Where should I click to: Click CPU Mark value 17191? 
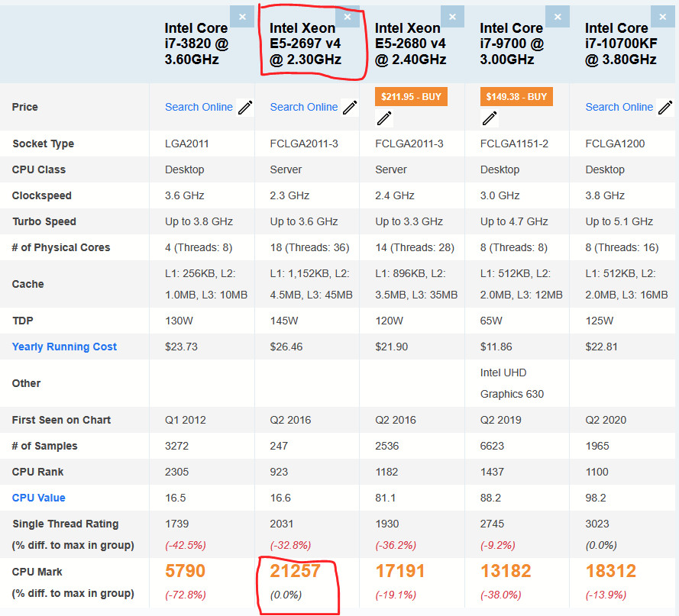(x=400, y=571)
